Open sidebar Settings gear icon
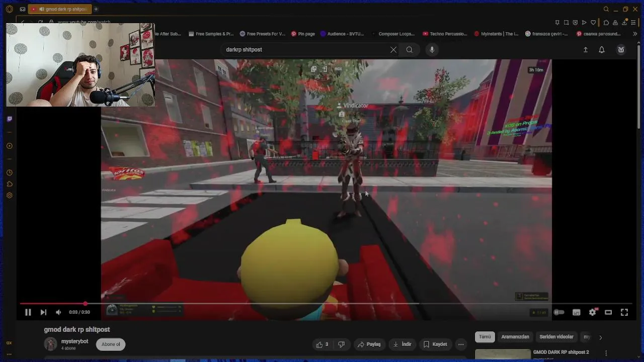Screen dimensions: 644x362 pos(9,196)
